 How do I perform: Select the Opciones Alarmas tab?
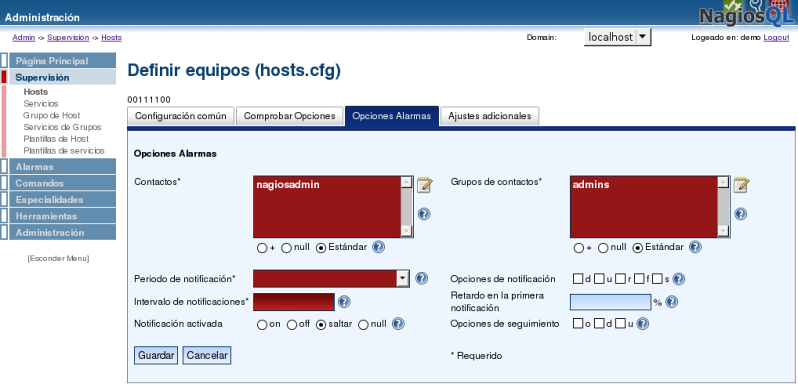coord(392,116)
